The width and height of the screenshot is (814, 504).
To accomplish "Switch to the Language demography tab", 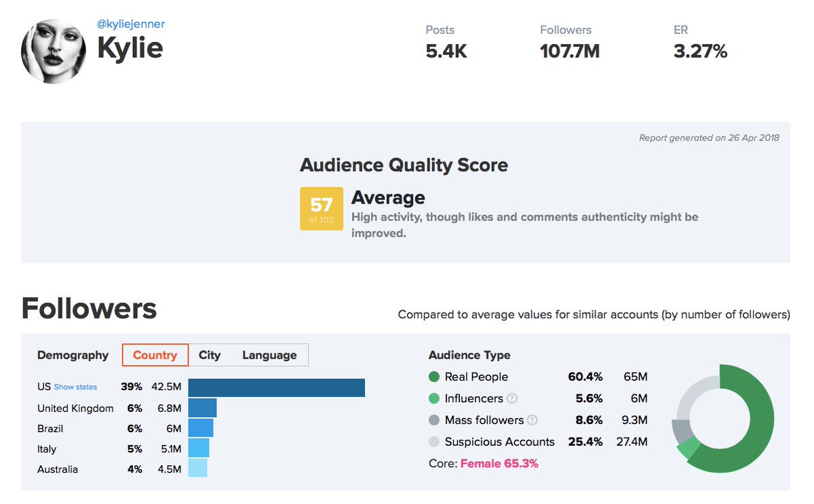I will pos(269,355).
